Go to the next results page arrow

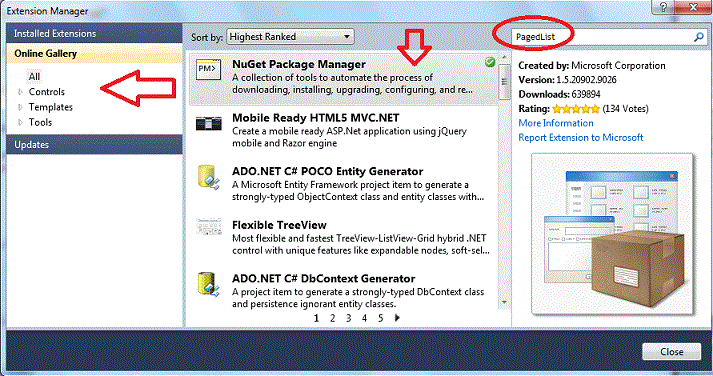(x=397, y=318)
